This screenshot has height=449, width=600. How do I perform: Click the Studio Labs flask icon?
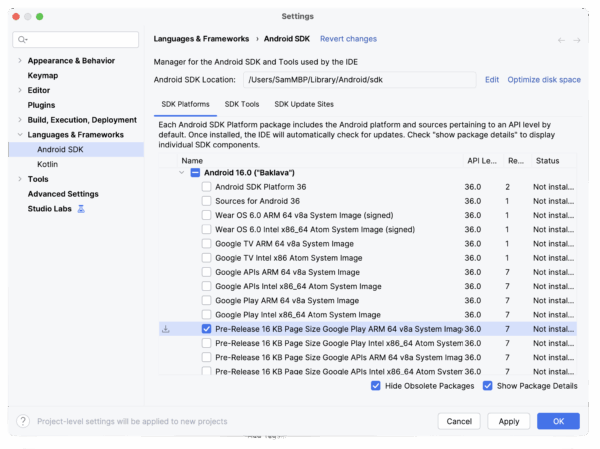pos(81,209)
